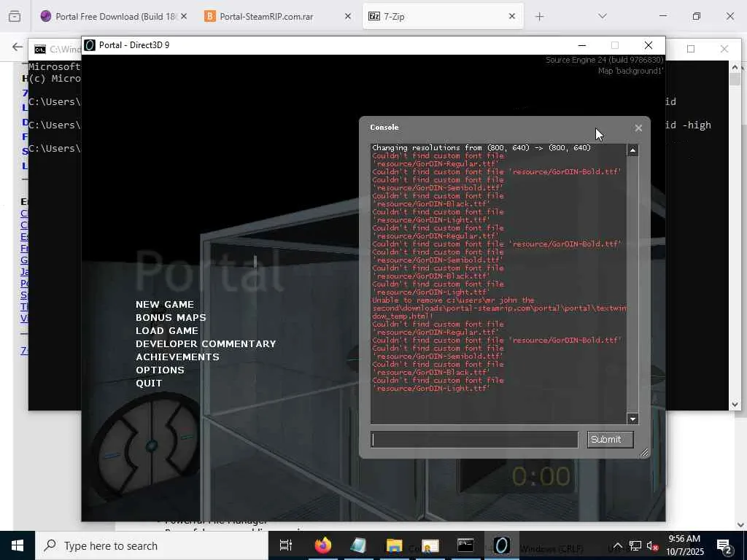Image resolution: width=747 pixels, height=560 pixels.
Task: Show hidden system tray icons
Action: (617, 545)
